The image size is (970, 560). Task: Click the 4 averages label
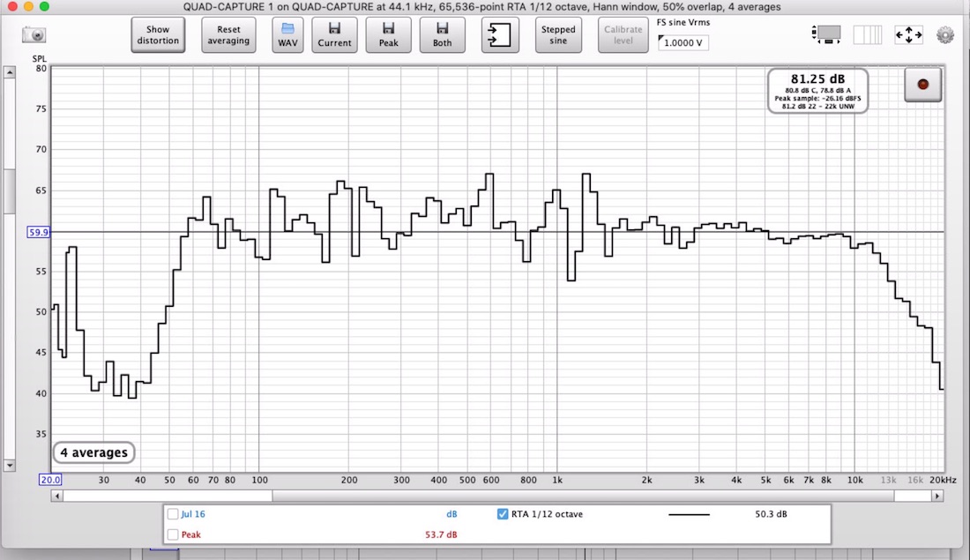94,452
